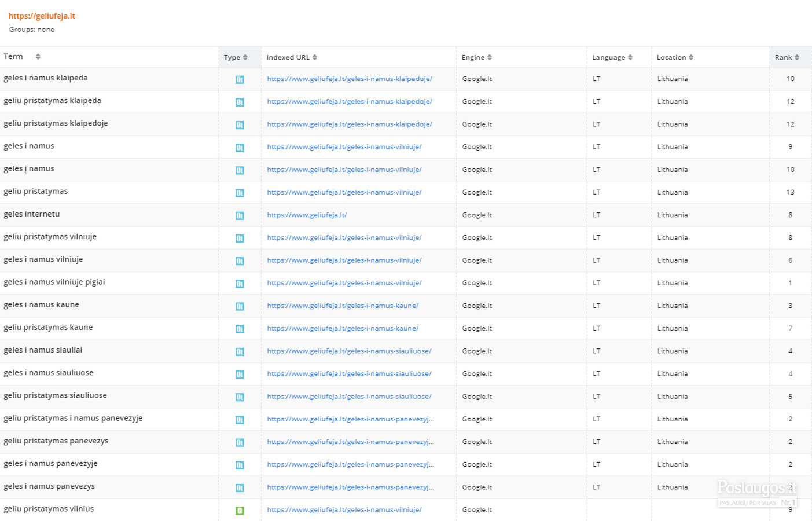Open kaune URL for 'geliu pristatymas kaune'

pyautogui.click(x=343, y=328)
